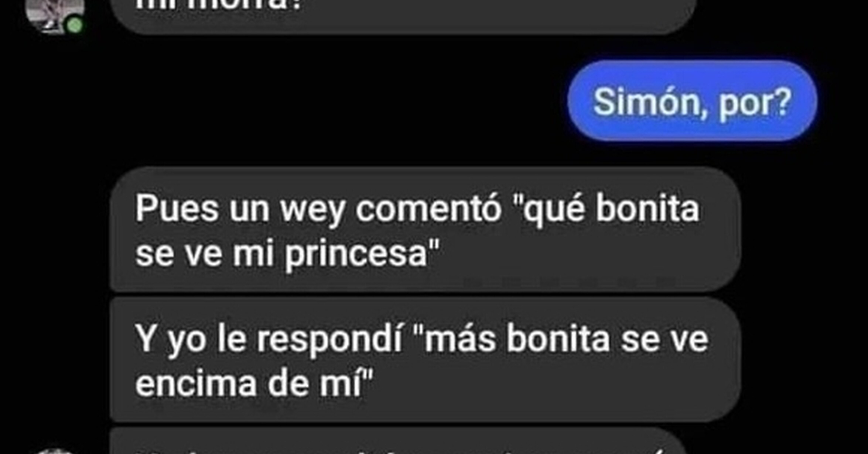The width and height of the screenshot is (868, 454).
Task: Tap the phrase "más bonita" in the reply
Action: (517, 339)
